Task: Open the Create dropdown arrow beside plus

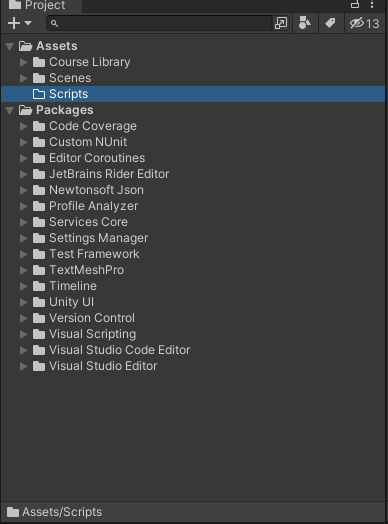Action: tap(28, 23)
